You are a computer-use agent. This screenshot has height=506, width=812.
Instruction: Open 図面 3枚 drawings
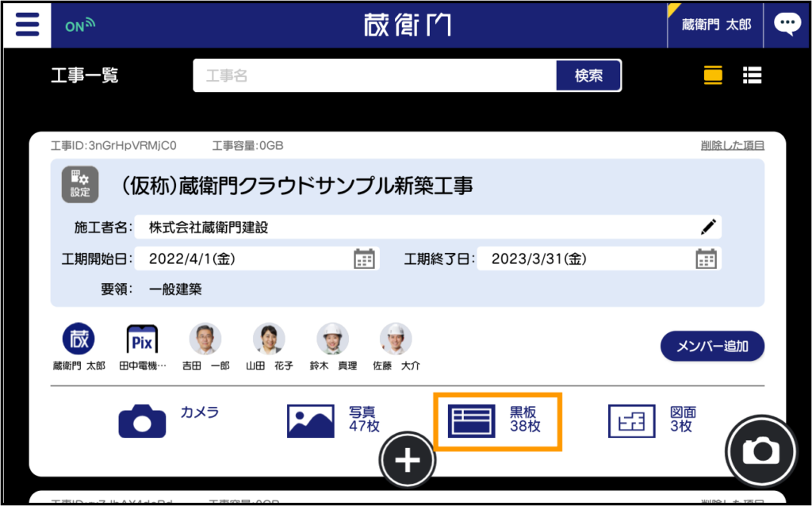pos(653,420)
